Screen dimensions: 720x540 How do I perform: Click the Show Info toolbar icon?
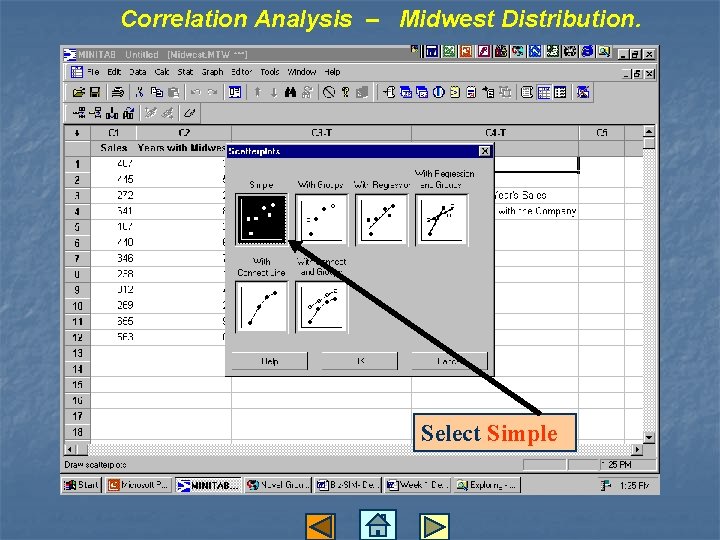coord(439,92)
